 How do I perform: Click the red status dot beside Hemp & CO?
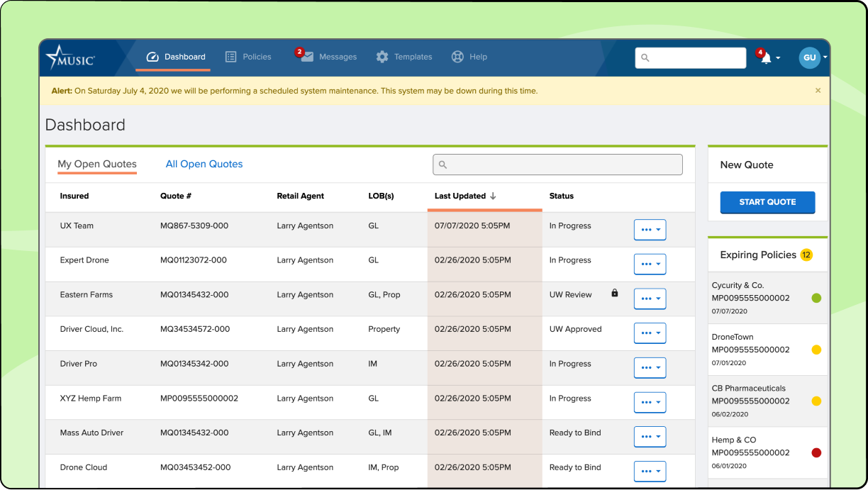coord(816,452)
